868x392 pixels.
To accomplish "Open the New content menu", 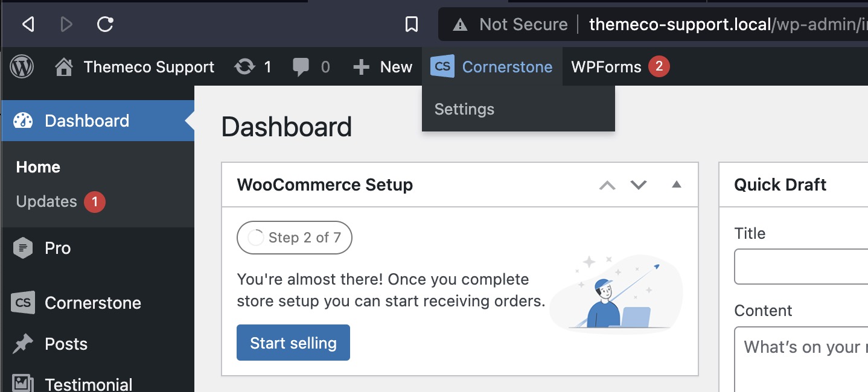I will (383, 67).
